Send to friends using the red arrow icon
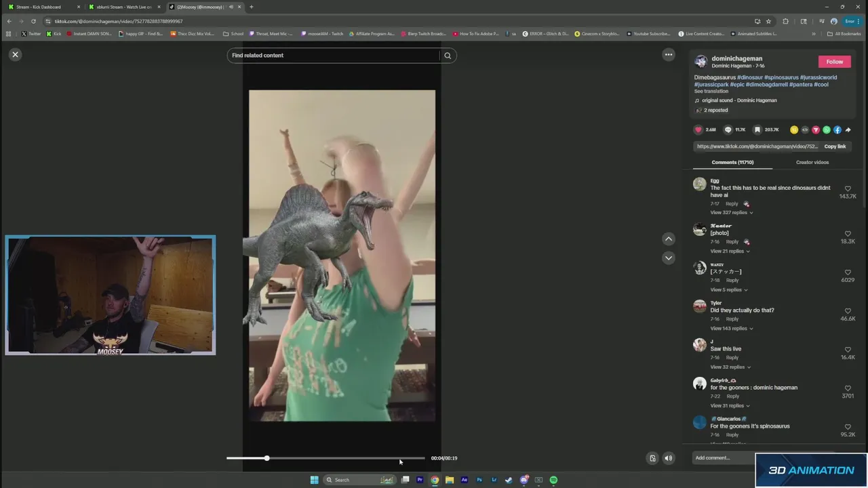This screenshot has height=488, width=868. pyautogui.click(x=816, y=129)
